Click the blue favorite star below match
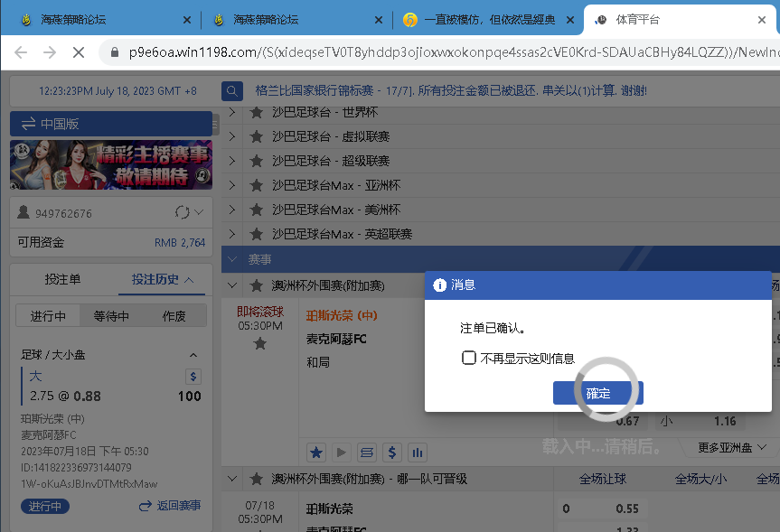 316,452
